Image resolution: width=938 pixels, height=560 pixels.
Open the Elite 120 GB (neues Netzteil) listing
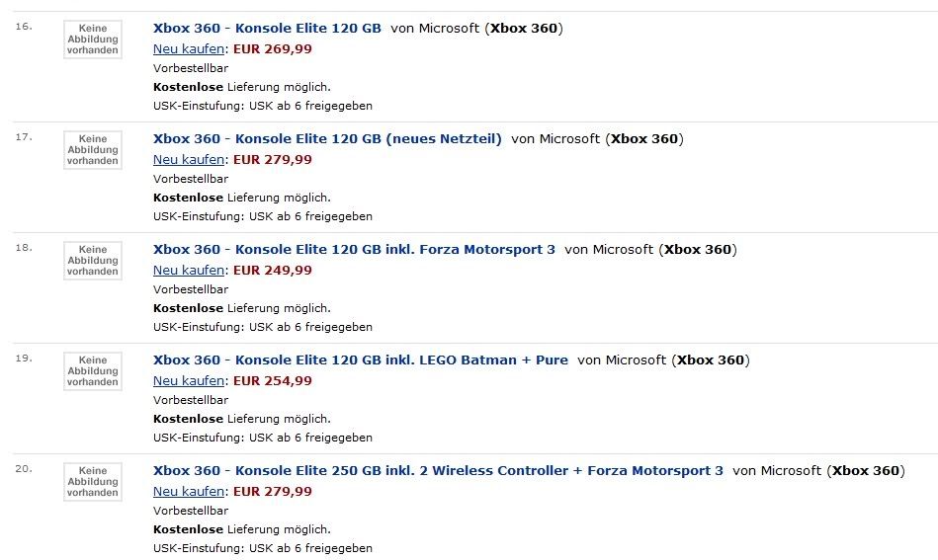click(327, 139)
